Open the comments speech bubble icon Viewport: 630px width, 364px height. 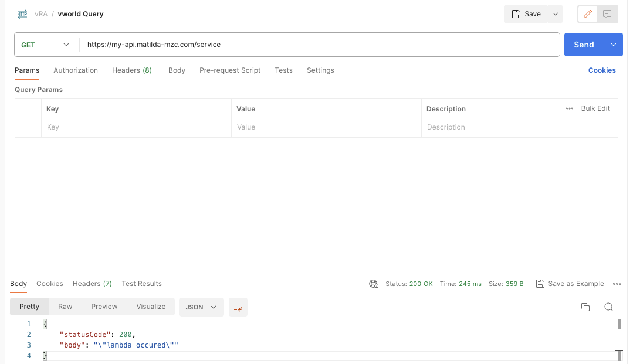click(x=607, y=14)
